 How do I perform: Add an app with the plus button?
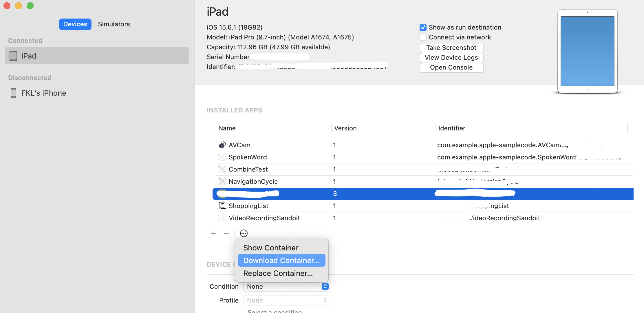[213, 233]
